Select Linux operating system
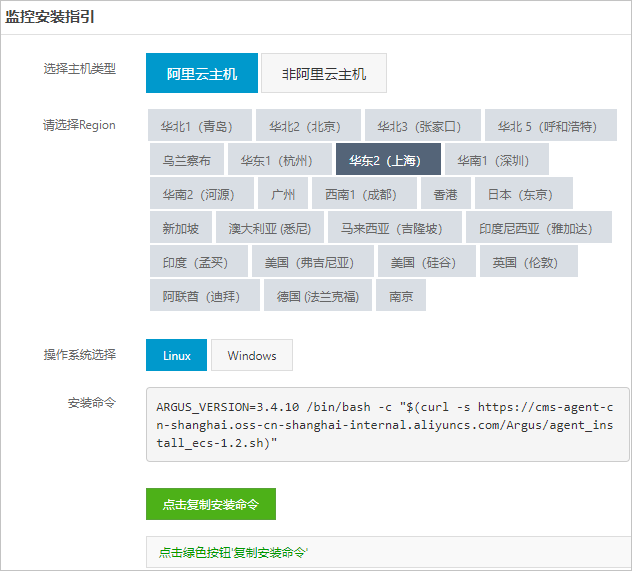 pos(176,355)
